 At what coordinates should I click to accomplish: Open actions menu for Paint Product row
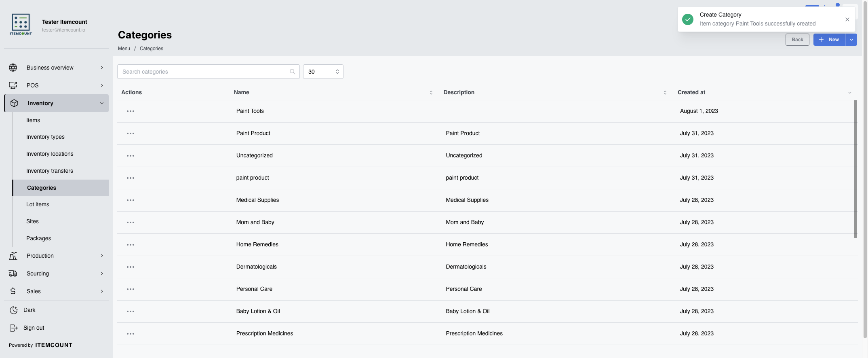coord(131,133)
